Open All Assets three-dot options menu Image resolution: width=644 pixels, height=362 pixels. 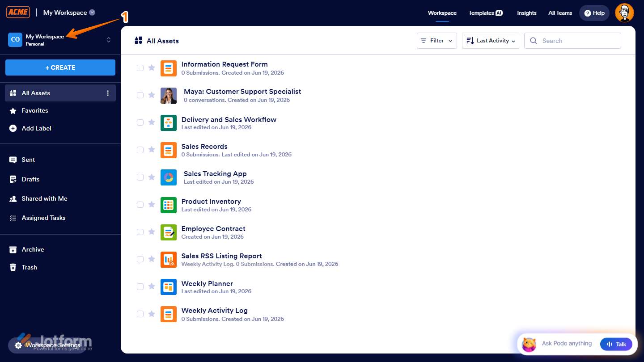point(107,93)
